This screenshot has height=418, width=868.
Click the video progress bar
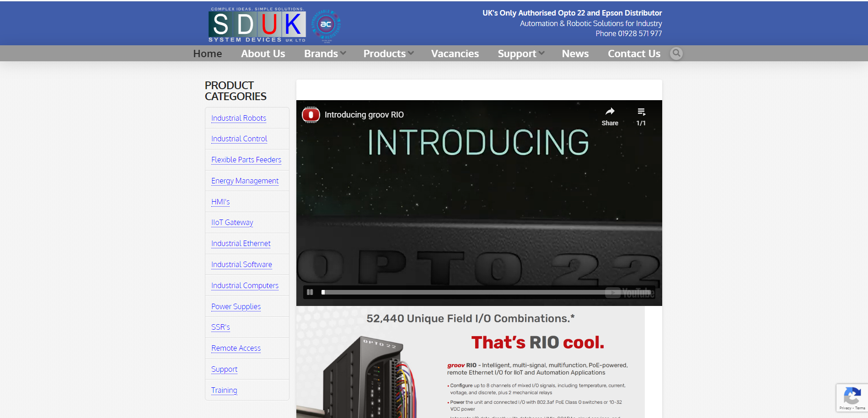462,292
